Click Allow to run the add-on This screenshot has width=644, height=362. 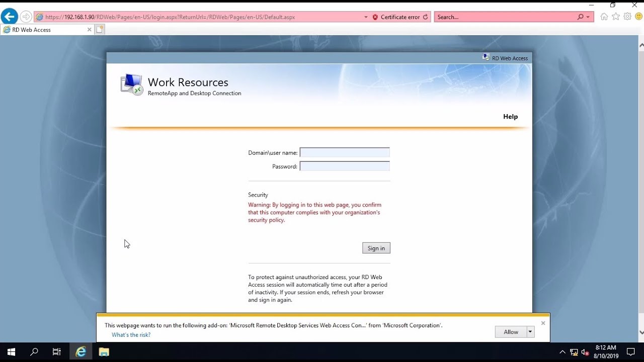click(x=511, y=332)
